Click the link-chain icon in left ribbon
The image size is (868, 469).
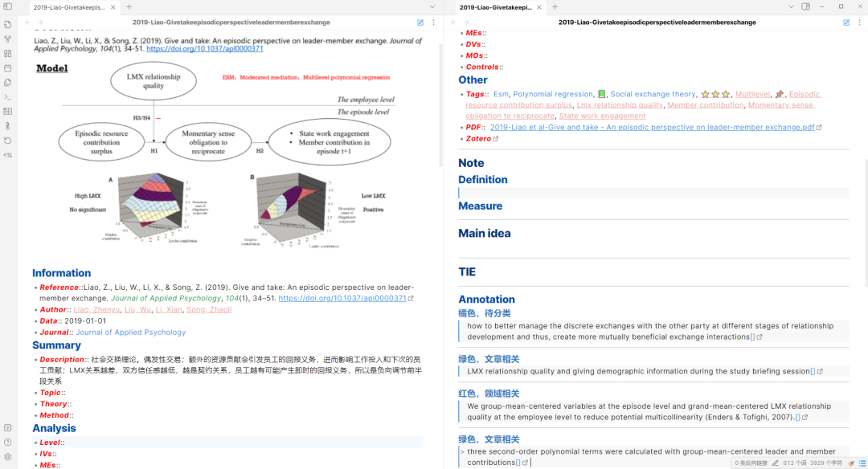tap(8, 125)
